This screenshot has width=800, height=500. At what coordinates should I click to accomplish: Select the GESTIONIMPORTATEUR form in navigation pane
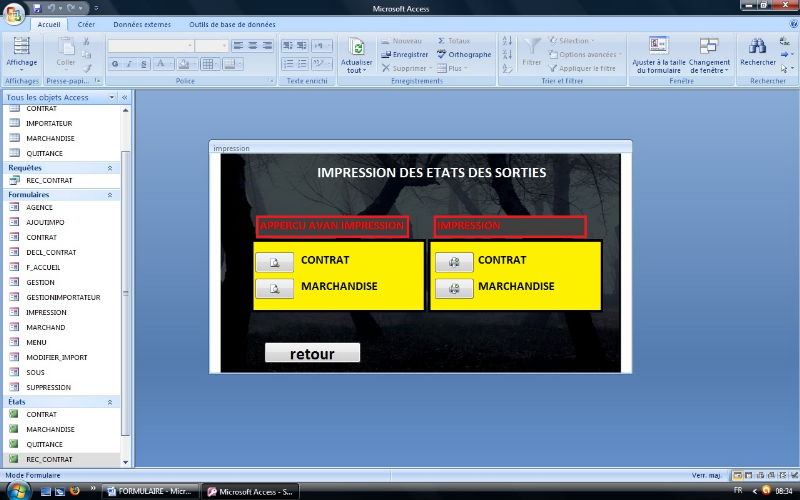tap(62, 297)
